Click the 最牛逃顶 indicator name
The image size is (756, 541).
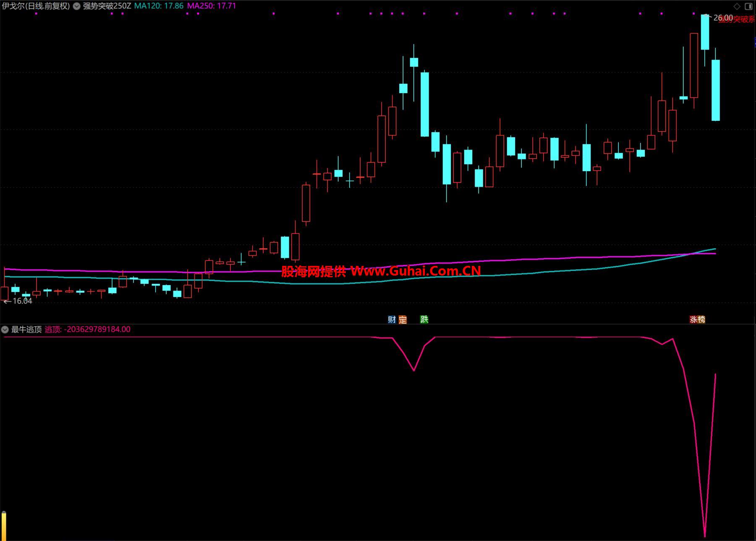26,330
